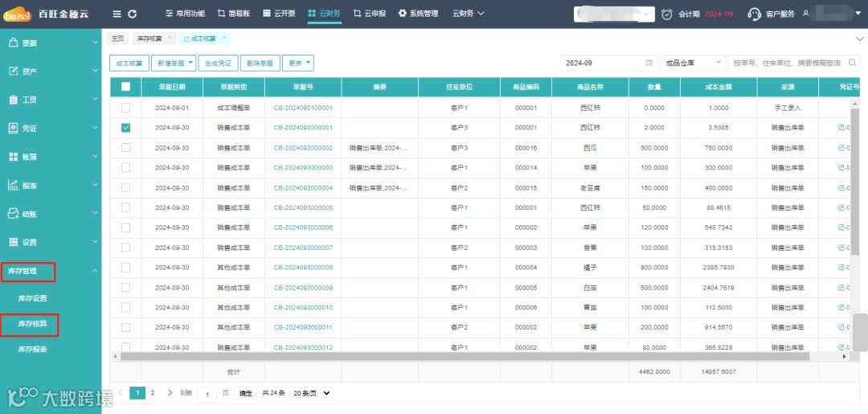Click the 设置 grid sidebar icon

[x=14, y=242]
